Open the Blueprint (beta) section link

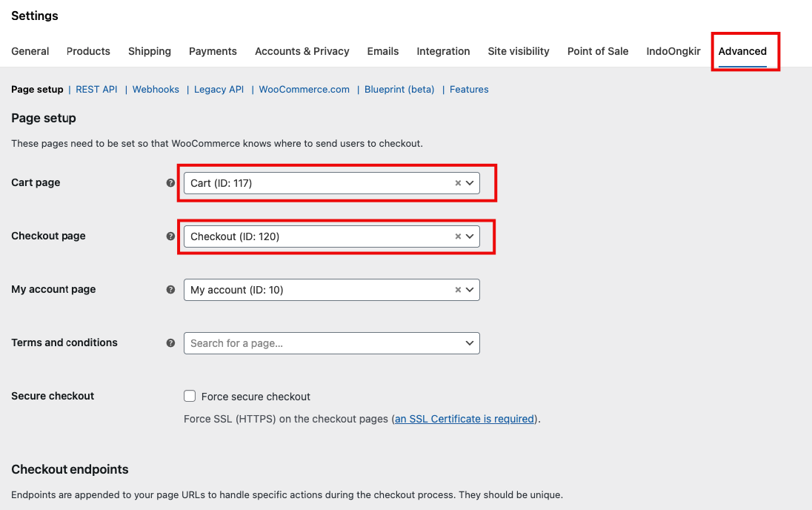(x=399, y=90)
